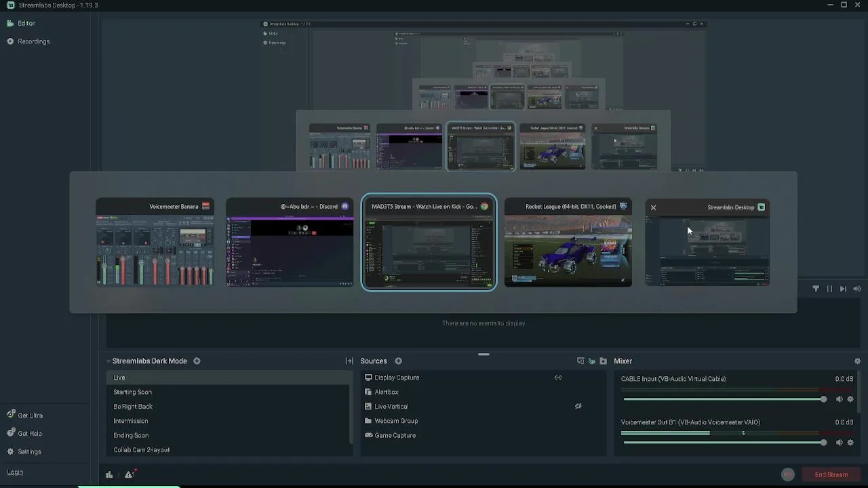Click the add widget source icon in the Sources header
868x488 pixels.
(x=580, y=361)
